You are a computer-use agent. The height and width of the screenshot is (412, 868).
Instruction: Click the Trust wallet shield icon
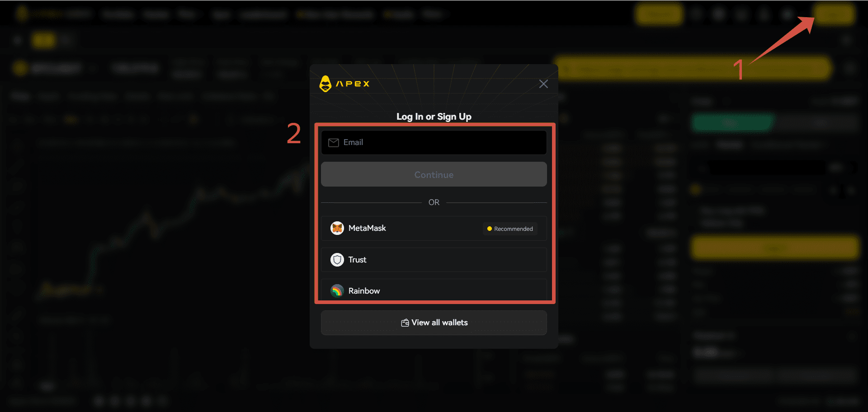point(337,260)
